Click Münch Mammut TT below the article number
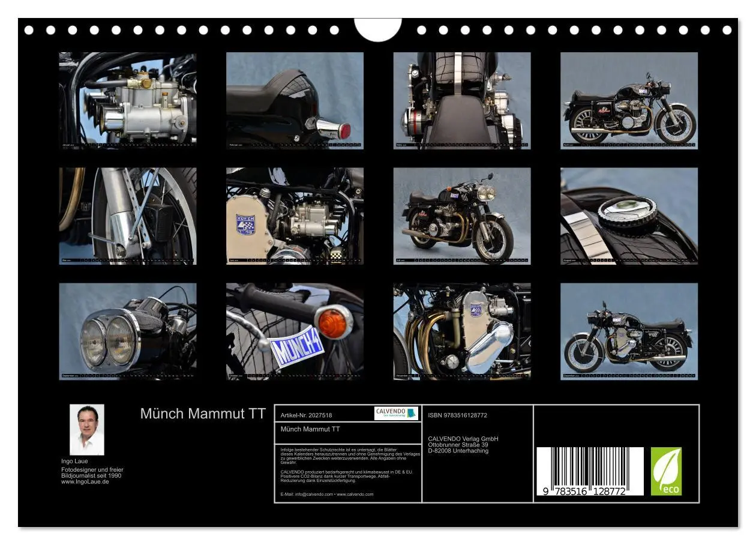Image resolution: width=756 pixels, height=545 pixels. click(x=310, y=429)
